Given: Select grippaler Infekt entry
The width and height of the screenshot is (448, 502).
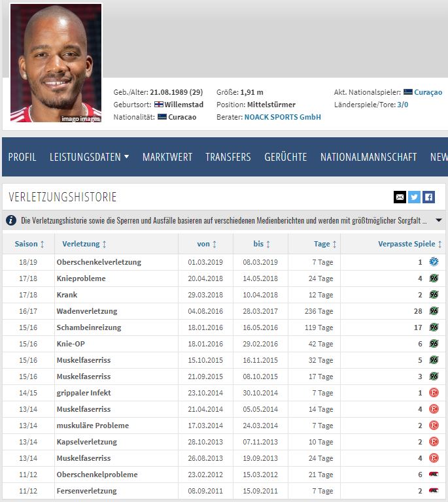Looking at the screenshot, I should [x=84, y=393].
